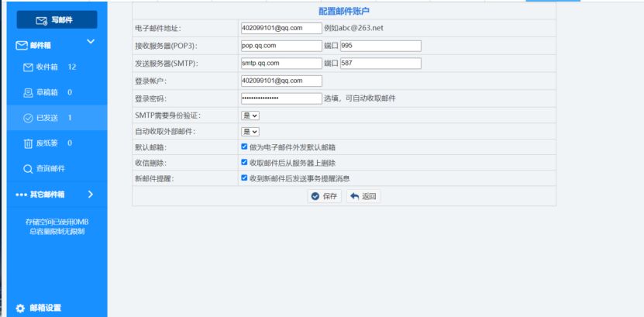Uncheck the default mailbox checkbox
The width and height of the screenshot is (644, 317).
(x=245, y=146)
